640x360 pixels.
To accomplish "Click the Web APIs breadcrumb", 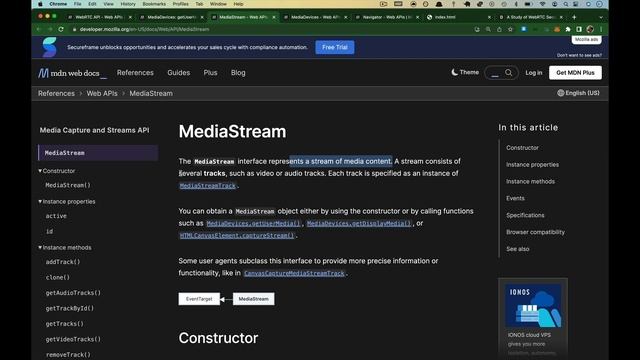I will (102, 93).
